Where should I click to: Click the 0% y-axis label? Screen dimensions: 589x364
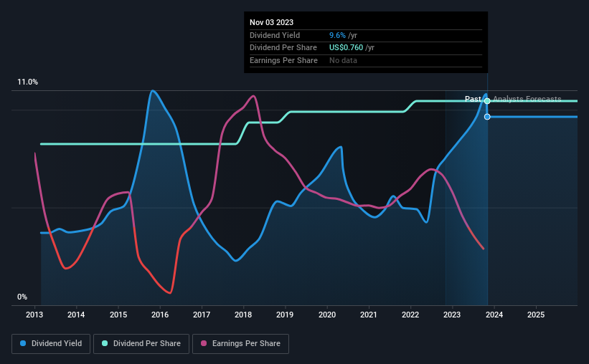[x=22, y=297]
